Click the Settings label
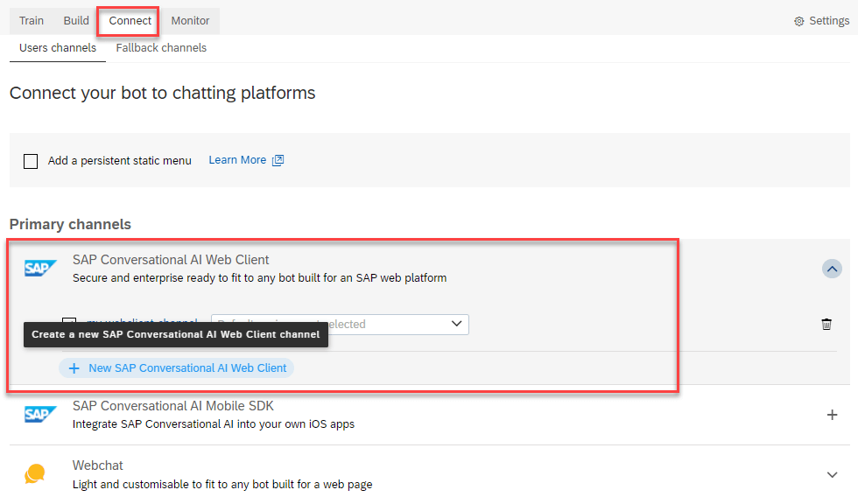The width and height of the screenshot is (858, 504). tap(829, 21)
